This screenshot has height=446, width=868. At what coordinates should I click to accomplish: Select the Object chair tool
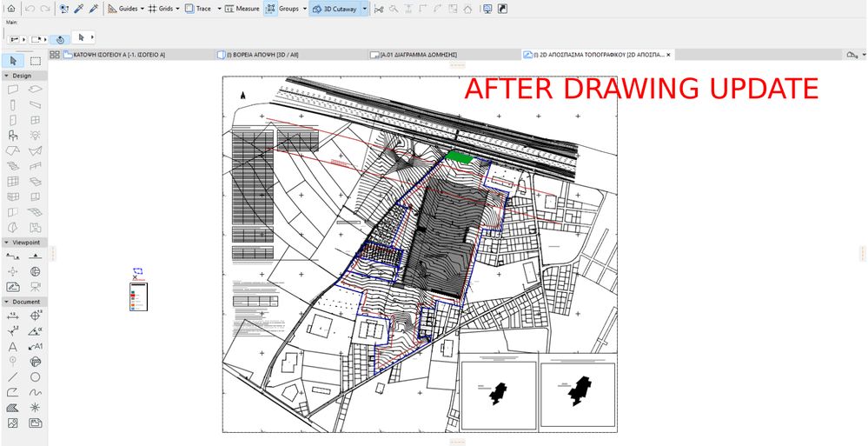(13, 135)
